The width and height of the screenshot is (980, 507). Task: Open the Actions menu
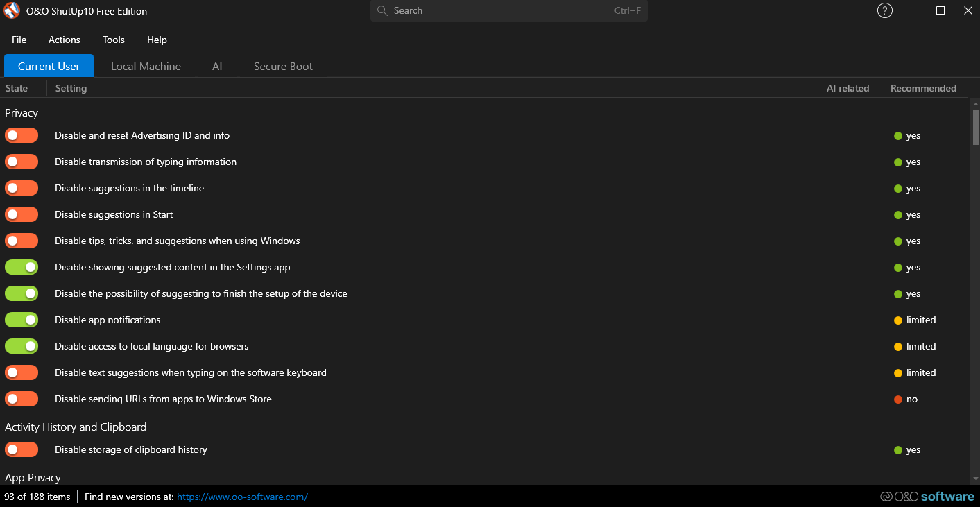[65, 40]
